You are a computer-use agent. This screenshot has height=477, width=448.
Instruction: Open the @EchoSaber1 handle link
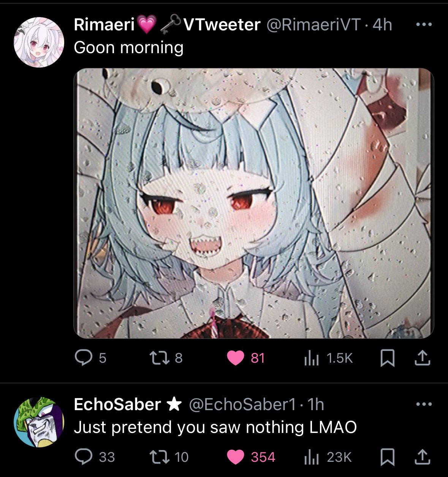242,404
